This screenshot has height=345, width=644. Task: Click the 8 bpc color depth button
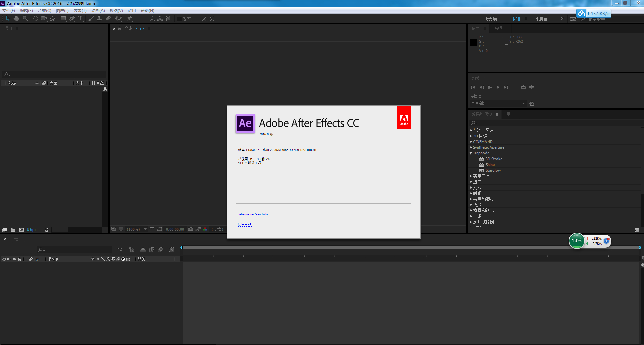click(32, 230)
